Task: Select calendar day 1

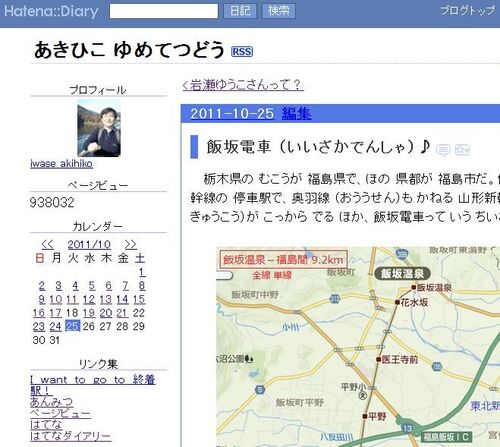Action: pos(142,272)
